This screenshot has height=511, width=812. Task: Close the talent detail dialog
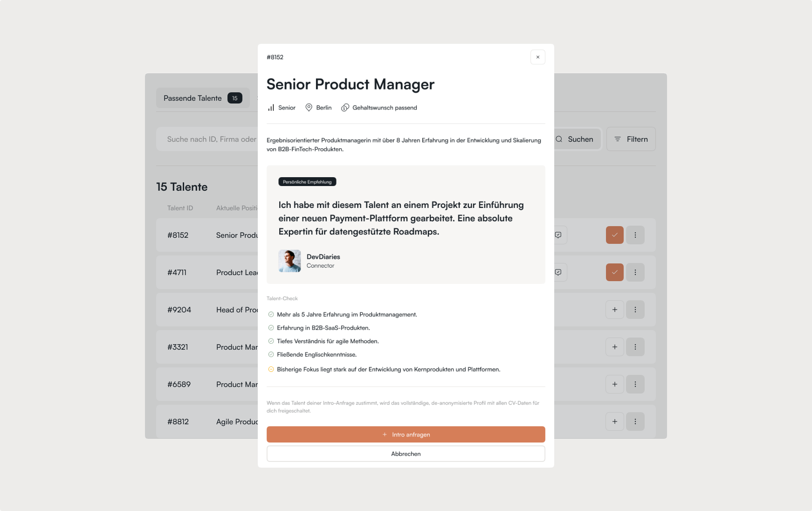(x=537, y=57)
